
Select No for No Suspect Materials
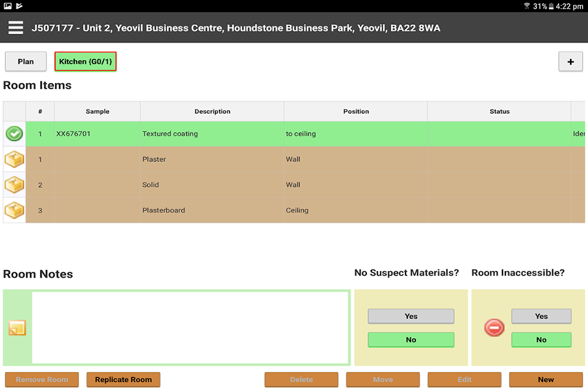[x=411, y=340]
